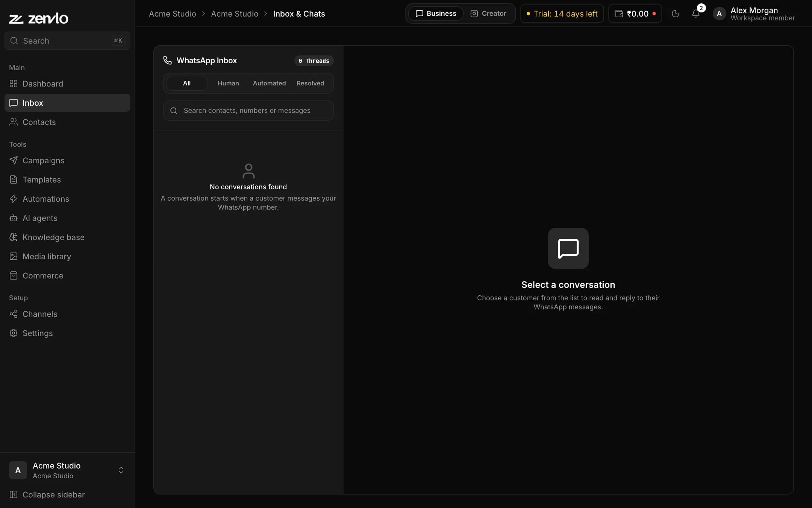
Task: Switch to Business mode
Action: pos(436,14)
